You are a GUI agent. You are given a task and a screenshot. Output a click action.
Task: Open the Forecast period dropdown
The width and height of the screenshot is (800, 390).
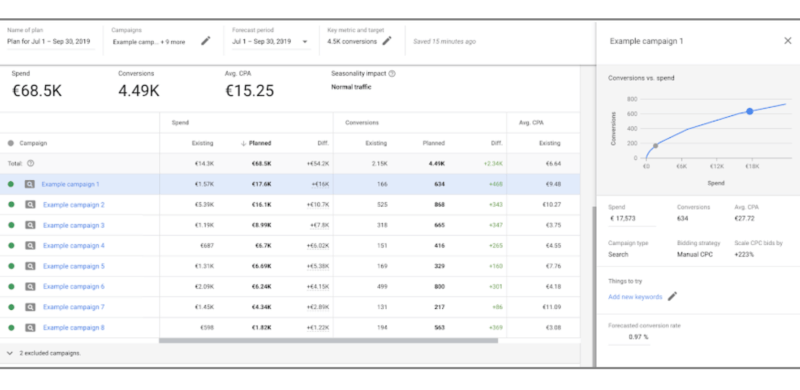pos(270,41)
